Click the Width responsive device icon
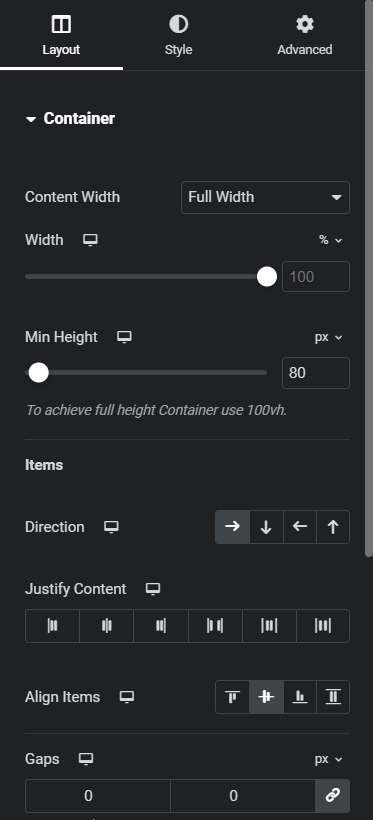 click(x=91, y=240)
